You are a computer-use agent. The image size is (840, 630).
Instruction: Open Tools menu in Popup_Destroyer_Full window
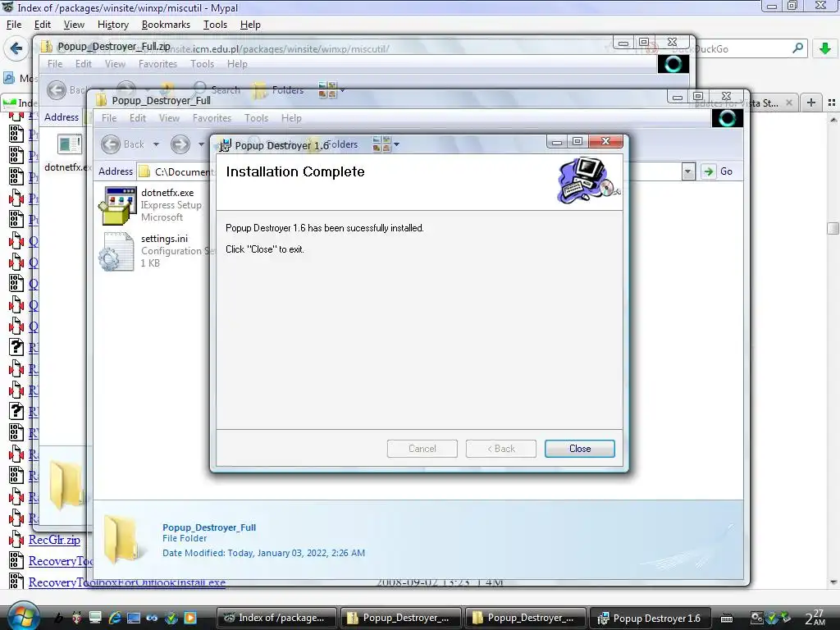[256, 118]
